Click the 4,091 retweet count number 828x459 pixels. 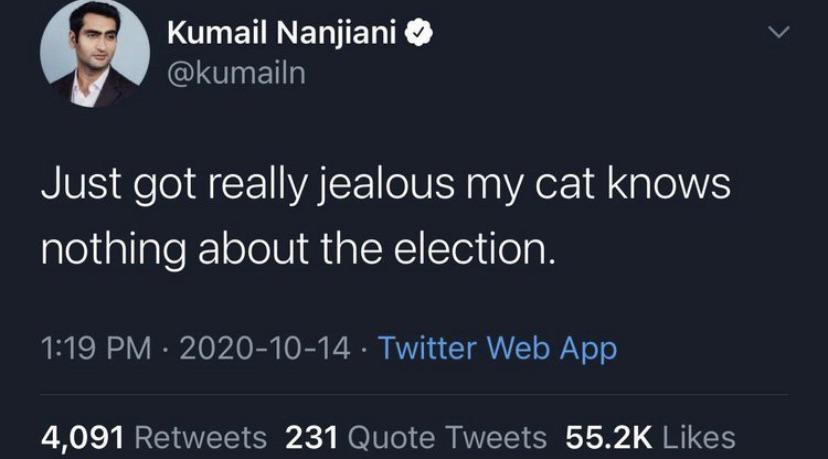(82, 437)
